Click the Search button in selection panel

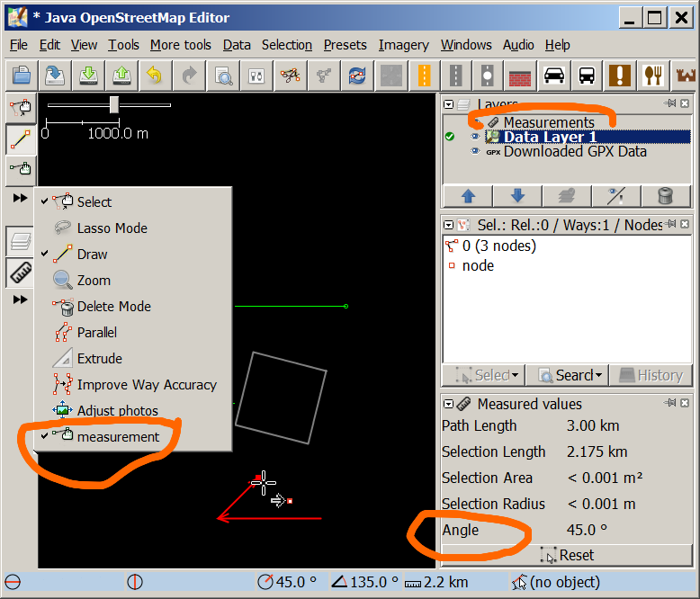[x=567, y=375]
